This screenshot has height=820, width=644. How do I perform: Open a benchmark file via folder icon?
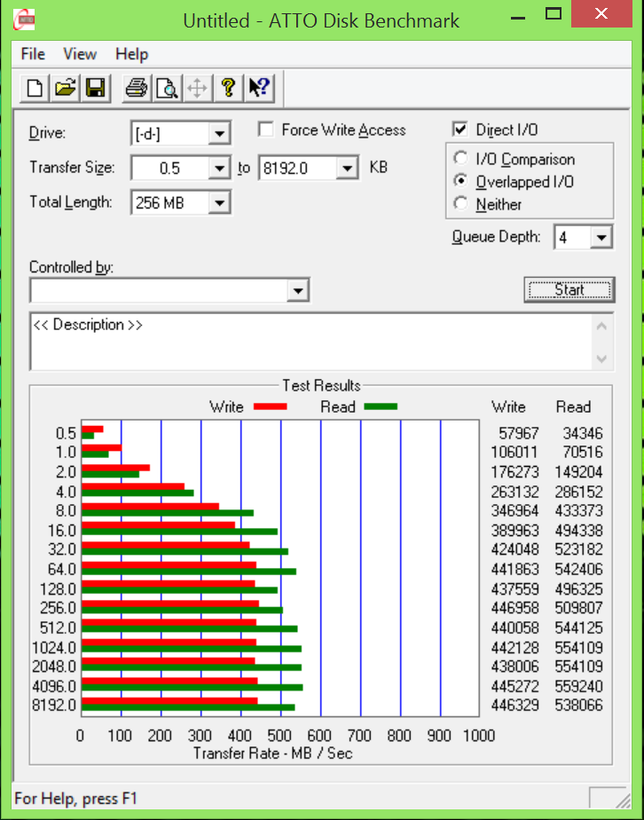click(x=64, y=88)
